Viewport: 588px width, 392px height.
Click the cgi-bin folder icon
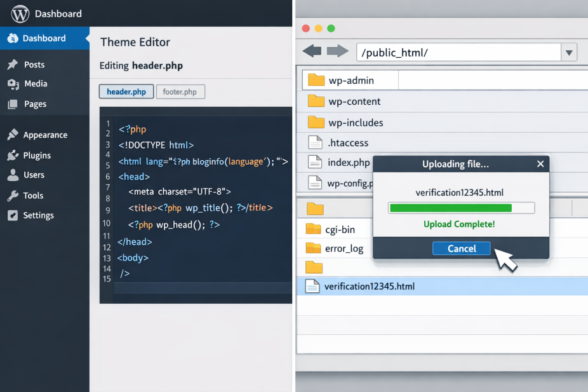313,229
